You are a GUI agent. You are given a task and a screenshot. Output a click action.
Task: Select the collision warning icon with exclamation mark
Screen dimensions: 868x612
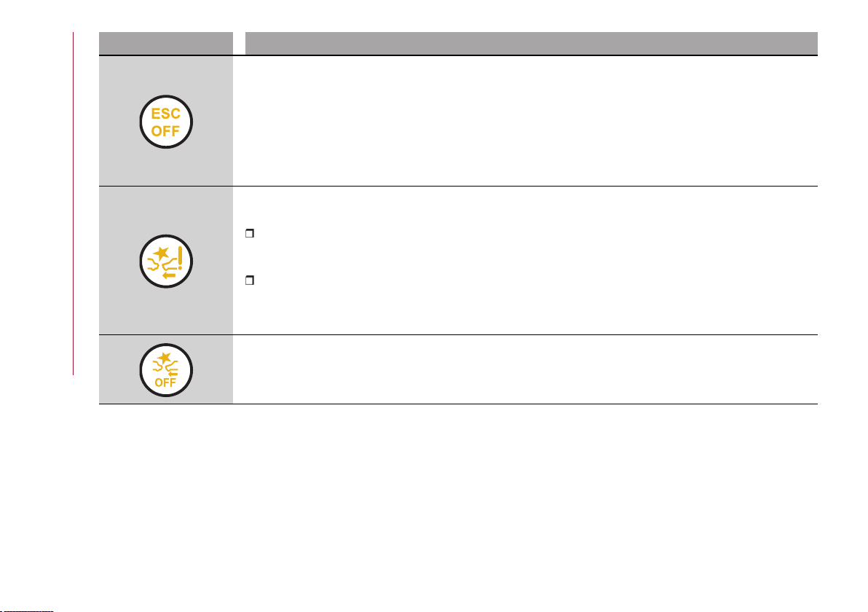(x=166, y=262)
